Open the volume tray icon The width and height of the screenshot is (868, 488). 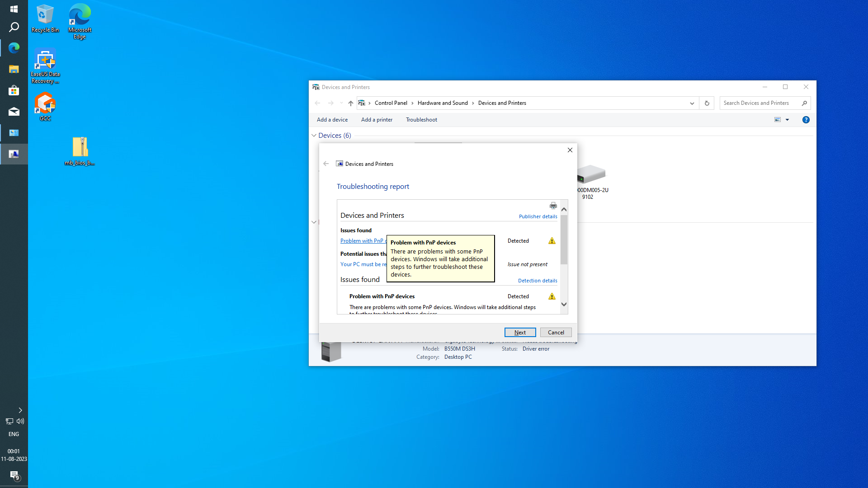pos(20,421)
